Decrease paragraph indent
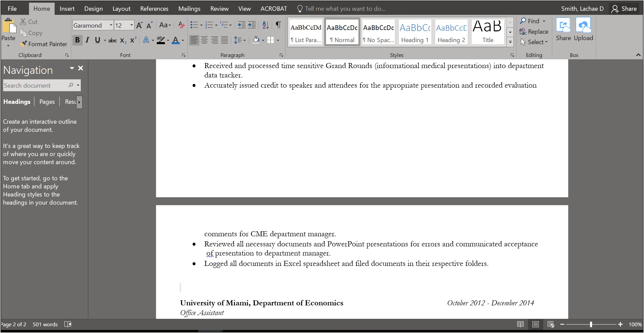This screenshot has width=644, height=333. pyautogui.click(x=242, y=25)
